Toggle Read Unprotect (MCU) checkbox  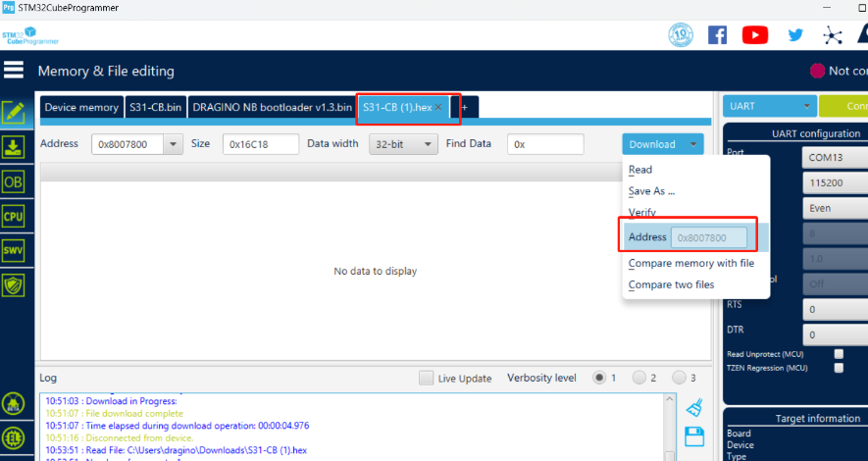840,354
